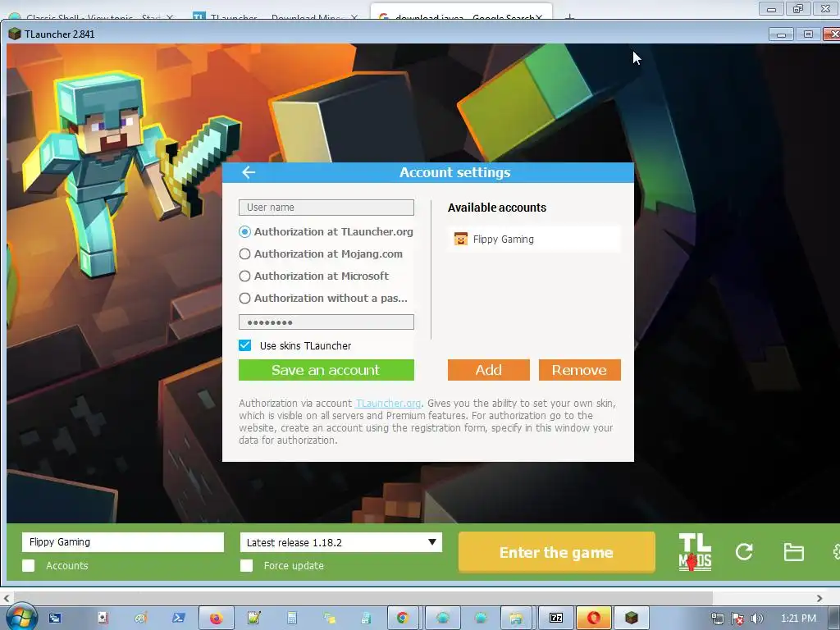
Task: Click the password field
Action: coord(326,322)
